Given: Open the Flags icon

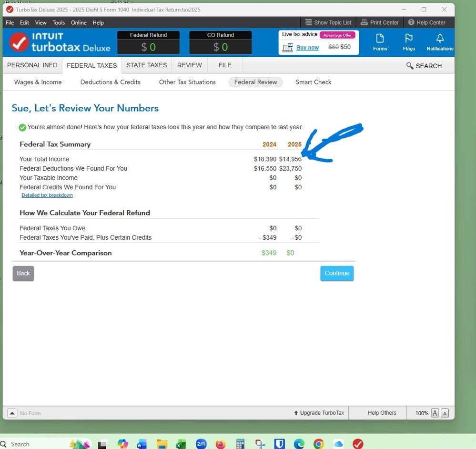Looking at the screenshot, I should [x=409, y=42].
